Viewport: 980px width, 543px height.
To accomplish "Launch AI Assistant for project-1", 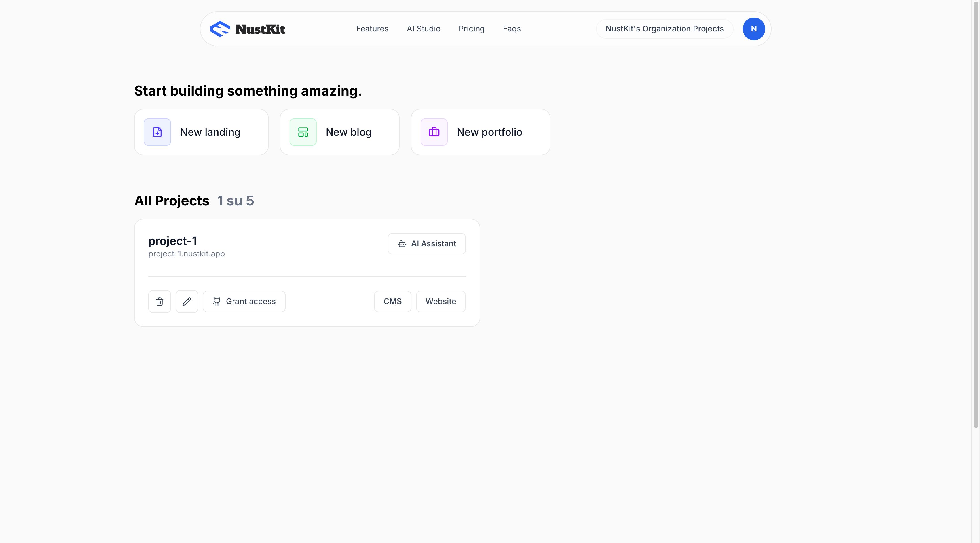I will 426,244.
